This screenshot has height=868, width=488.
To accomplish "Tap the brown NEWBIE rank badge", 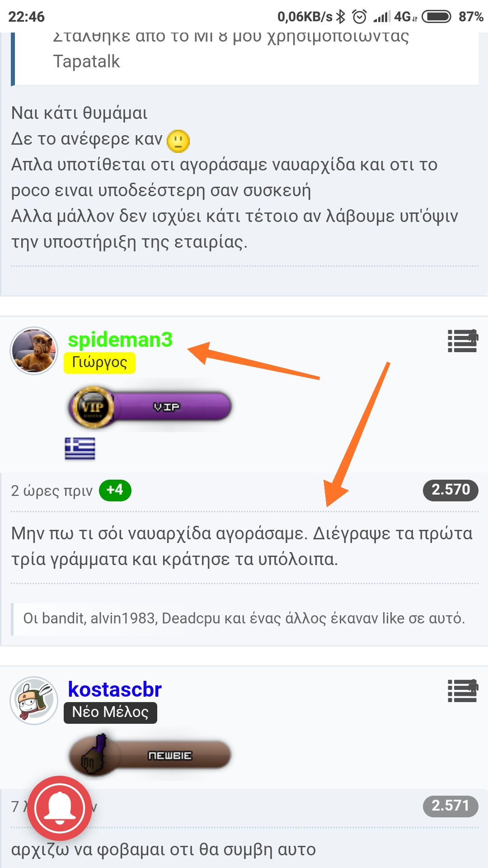I will (x=150, y=755).
